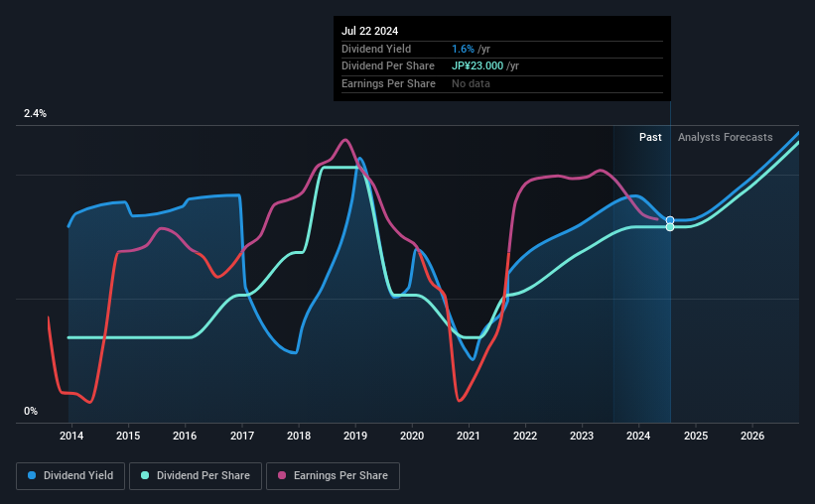The width and height of the screenshot is (815, 504).
Task: Click the 2018 x-axis label
Action: tap(299, 436)
